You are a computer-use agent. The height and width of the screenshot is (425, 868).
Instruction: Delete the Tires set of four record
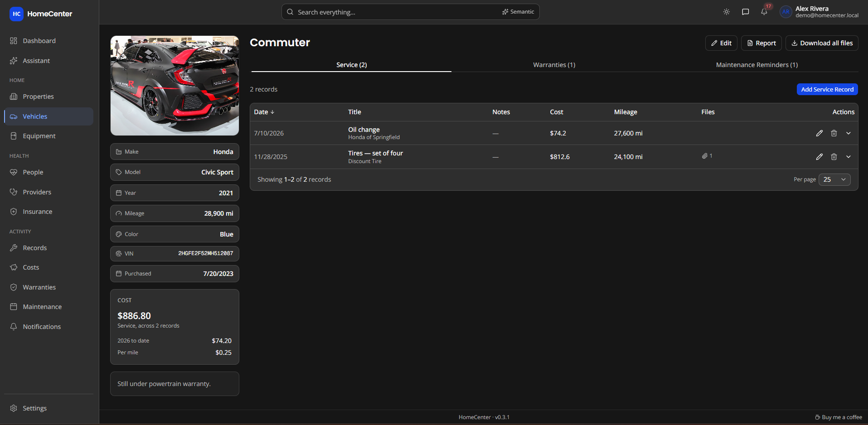[x=834, y=157]
